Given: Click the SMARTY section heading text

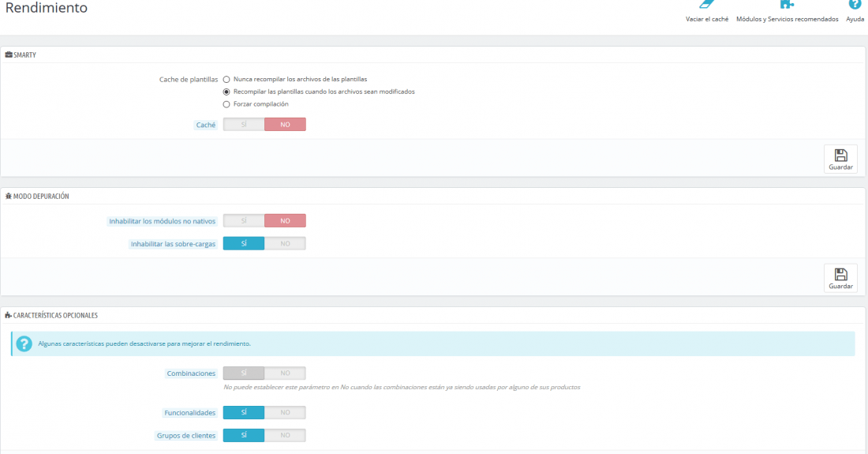Looking at the screenshot, I should [25, 54].
